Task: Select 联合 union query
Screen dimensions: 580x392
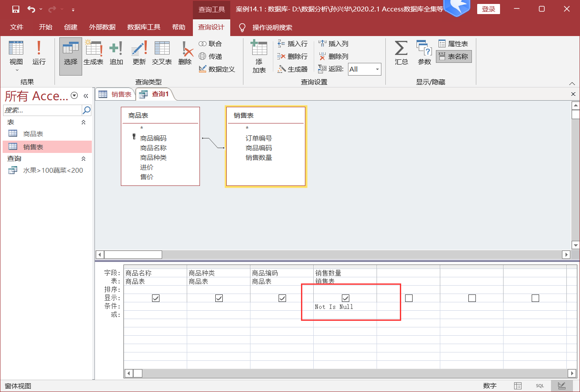Action: click(x=210, y=44)
